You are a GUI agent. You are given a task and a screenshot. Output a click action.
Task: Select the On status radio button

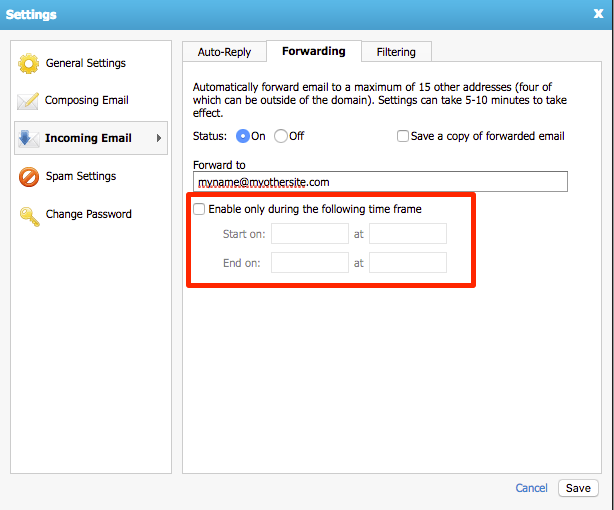point(242,136)
